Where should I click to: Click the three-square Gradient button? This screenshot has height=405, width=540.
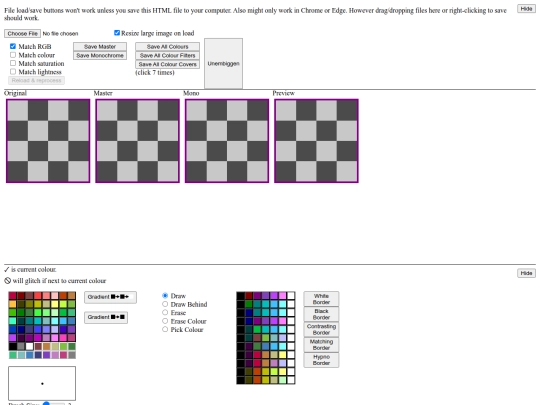point(110,297)
